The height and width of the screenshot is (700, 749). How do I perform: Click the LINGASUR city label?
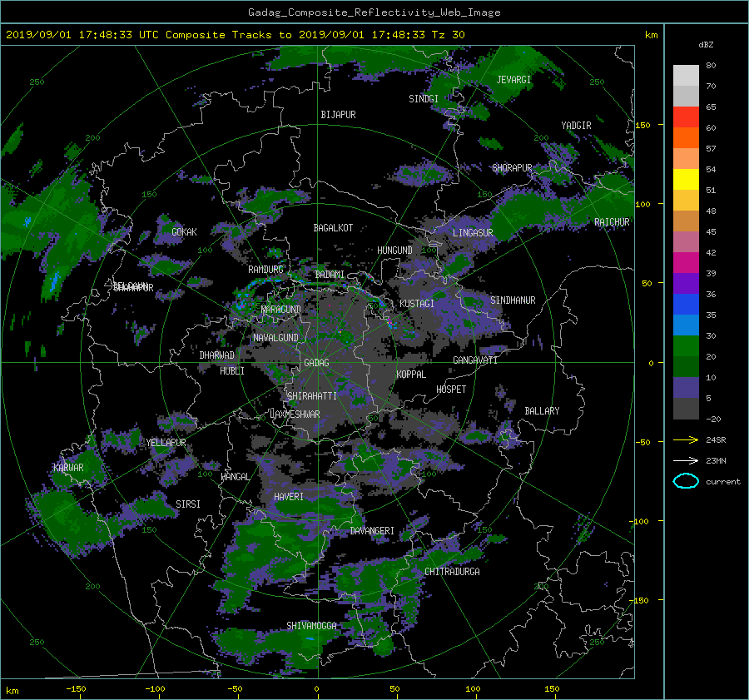473,233
